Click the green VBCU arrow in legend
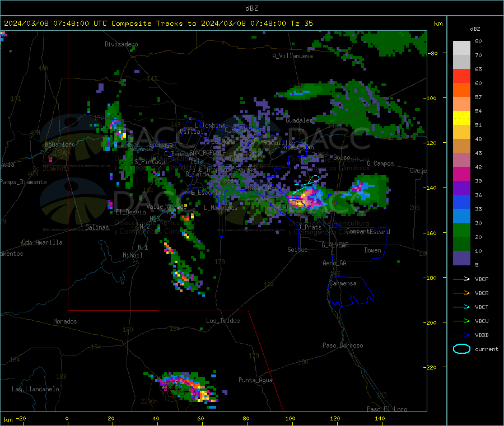 coord(461,321)
